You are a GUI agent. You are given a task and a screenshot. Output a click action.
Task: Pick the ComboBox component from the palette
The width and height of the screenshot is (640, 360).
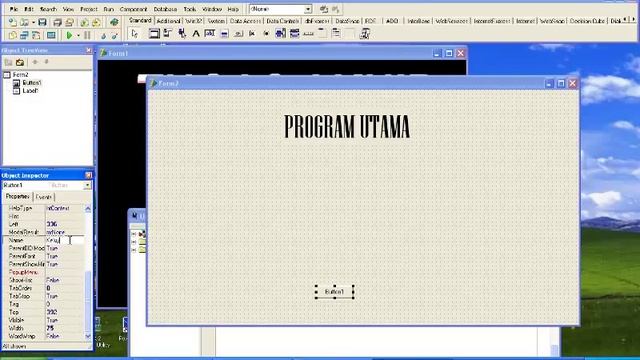(294, 34)
